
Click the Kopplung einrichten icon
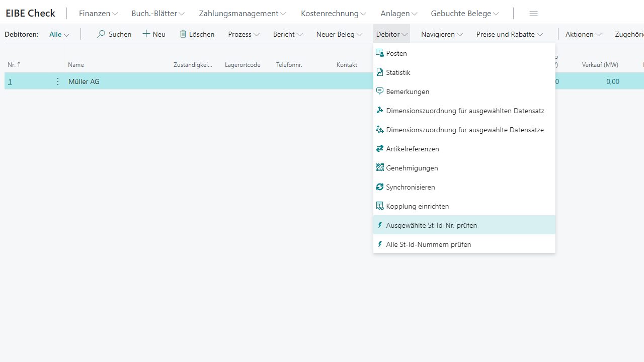coord(380,206)
